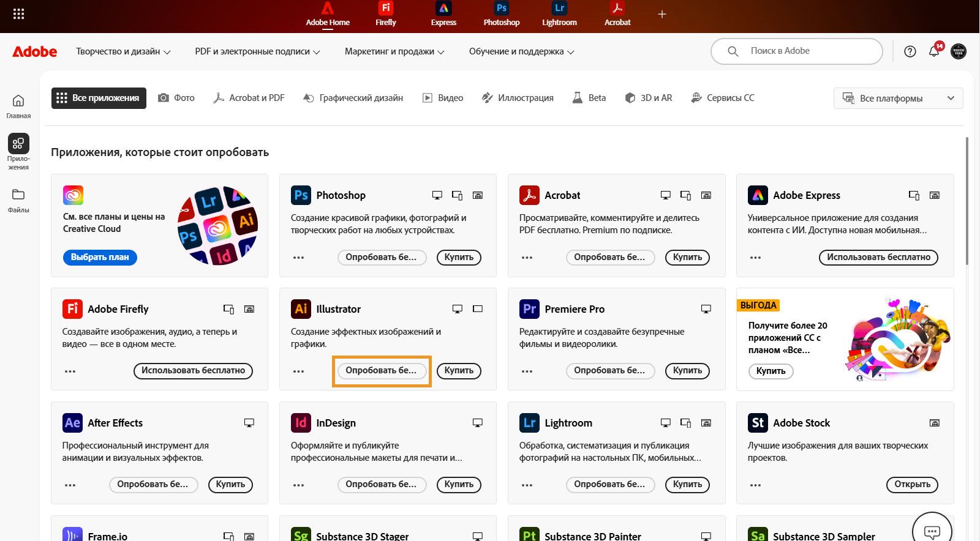Open the notifications bell
Image resolution: width=980 pixels, height=541 pixels.
click(x=934, y=51)
